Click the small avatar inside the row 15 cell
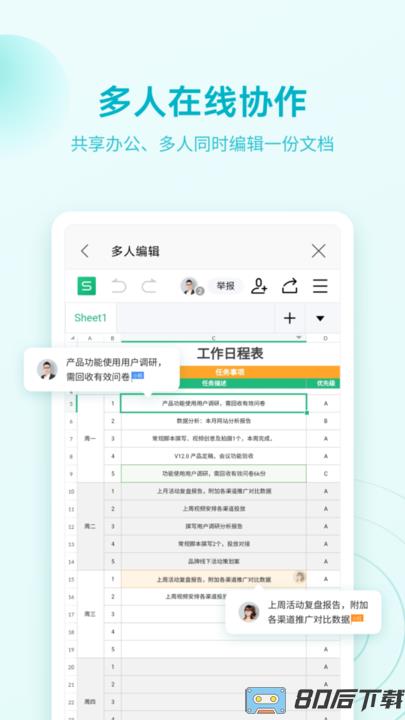 [x=299, y=577]
